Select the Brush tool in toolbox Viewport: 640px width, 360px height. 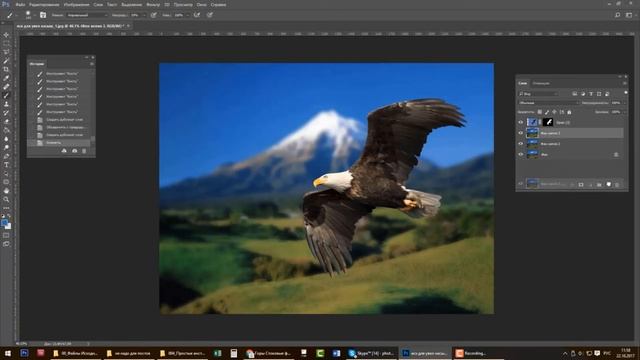[x=6, y=96]
